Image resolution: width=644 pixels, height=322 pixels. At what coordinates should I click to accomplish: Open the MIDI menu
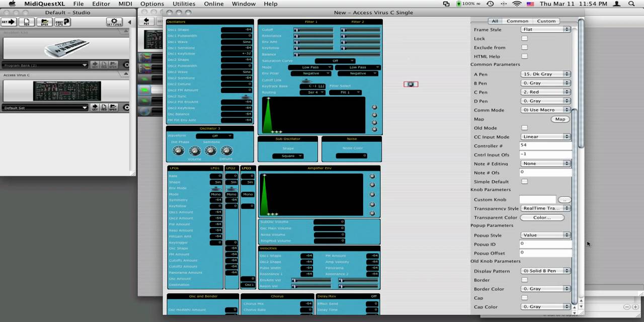pyautogui.click(x=125, y=4)
